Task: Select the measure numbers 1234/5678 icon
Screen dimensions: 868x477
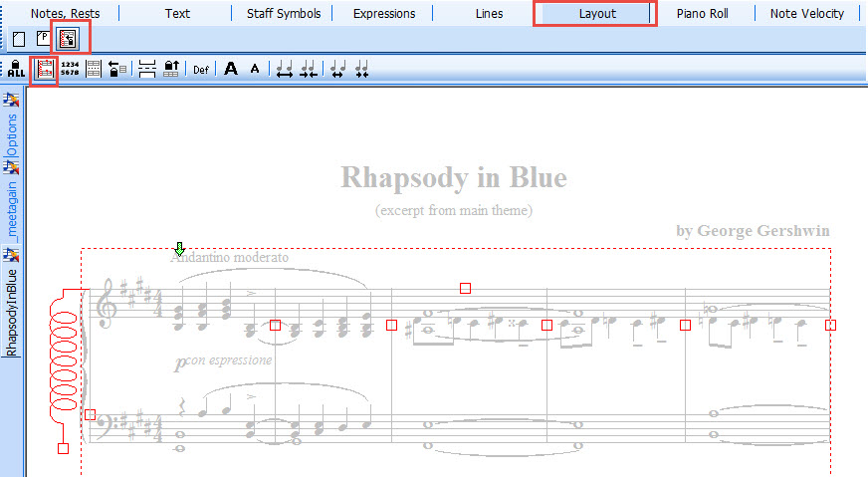Action: coord(70,69)
